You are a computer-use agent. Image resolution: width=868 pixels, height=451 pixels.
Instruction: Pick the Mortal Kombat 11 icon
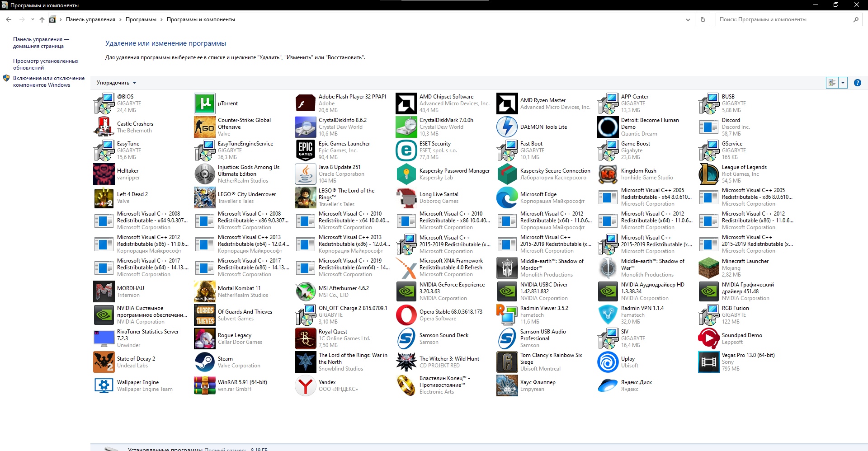[x=205, y=291]
